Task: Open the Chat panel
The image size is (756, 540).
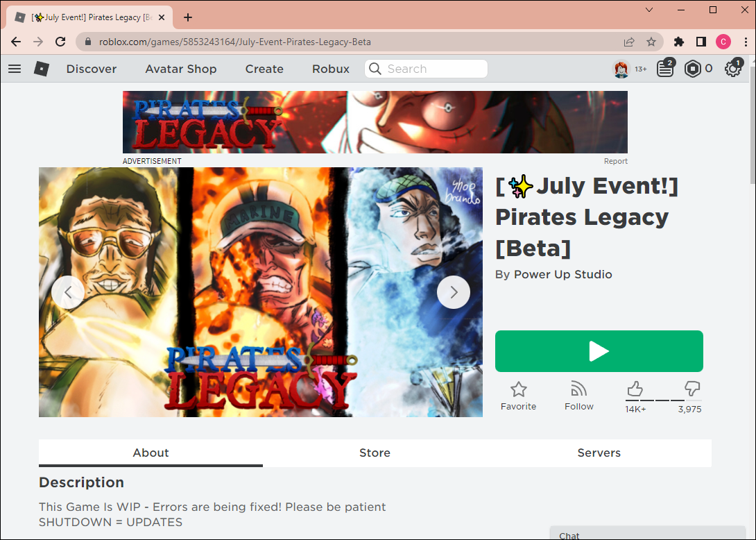Action: [x=648, y=533]
